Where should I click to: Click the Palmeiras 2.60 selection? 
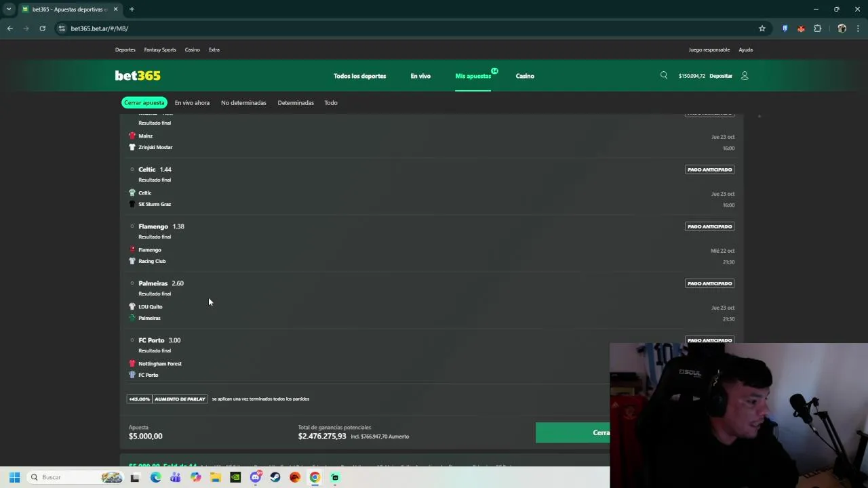pos(161,283)
